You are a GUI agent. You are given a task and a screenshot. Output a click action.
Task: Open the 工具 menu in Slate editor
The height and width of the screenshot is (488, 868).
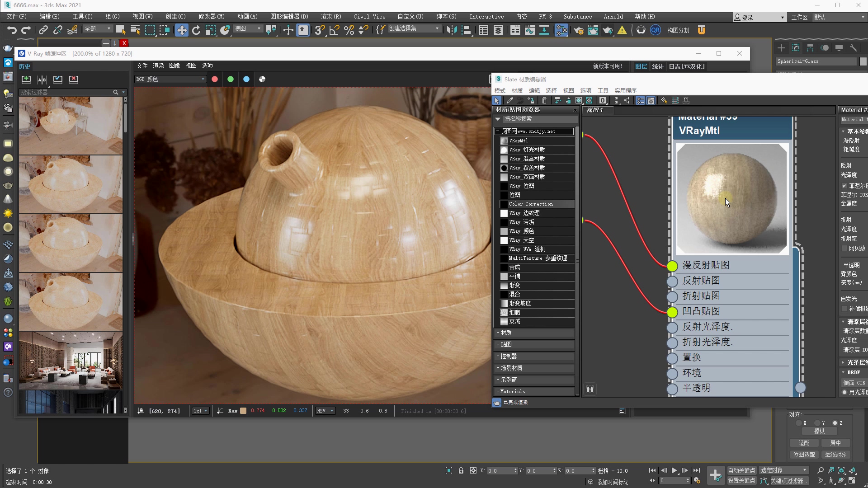point(603,90)
